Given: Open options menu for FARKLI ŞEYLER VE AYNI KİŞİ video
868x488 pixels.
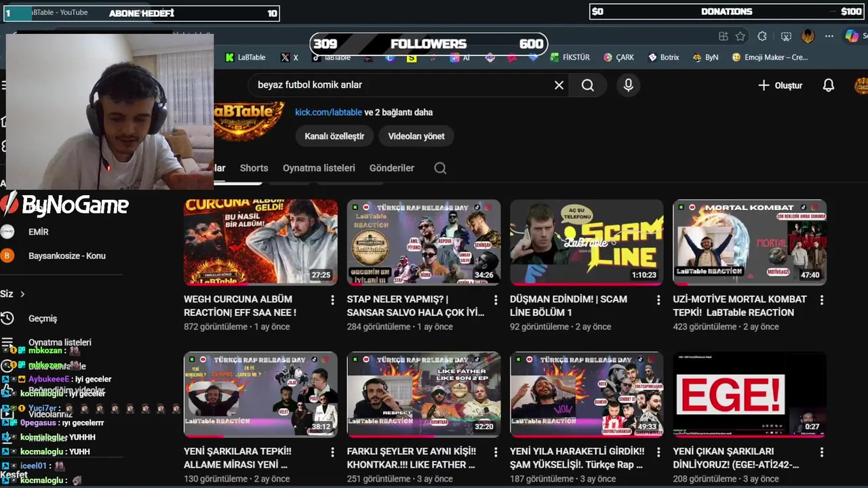Looking at the screenshot, I should [496, 451].
